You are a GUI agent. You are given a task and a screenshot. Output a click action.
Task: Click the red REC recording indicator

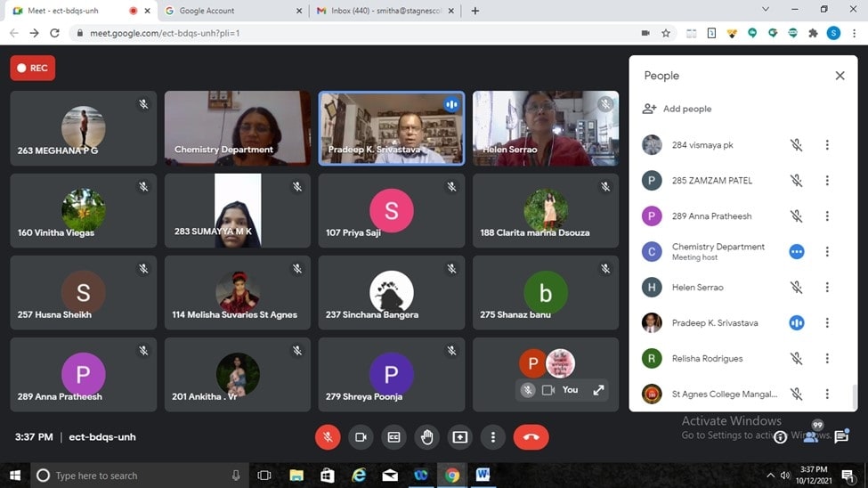point(32,68)
